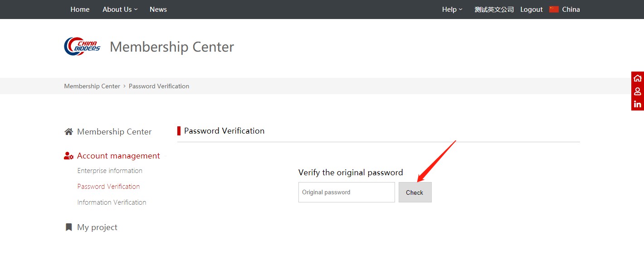This screenshot has width=644, height=269.
Task: Open the red home icon on side panel
Action: tap(638, 78)
